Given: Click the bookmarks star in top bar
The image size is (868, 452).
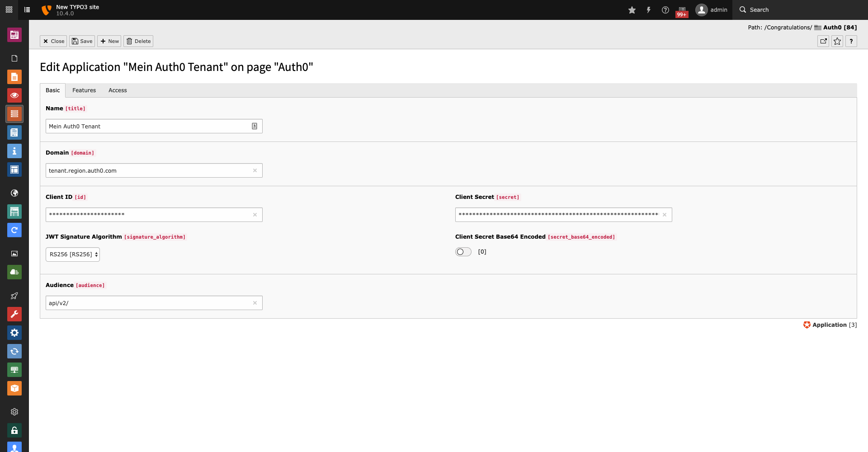Looking at the screenshot, I should pyautogui.click(x=632, y=10).
